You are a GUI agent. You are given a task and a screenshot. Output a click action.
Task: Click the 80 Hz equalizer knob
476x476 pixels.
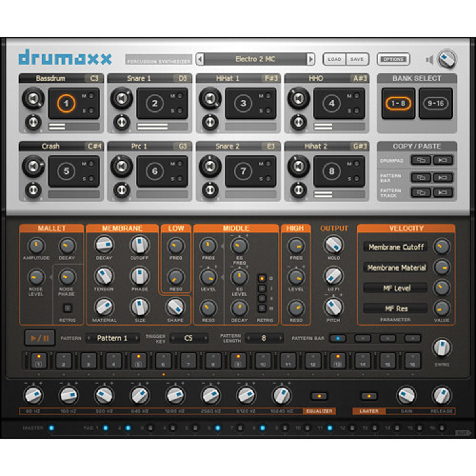point(33,395)
